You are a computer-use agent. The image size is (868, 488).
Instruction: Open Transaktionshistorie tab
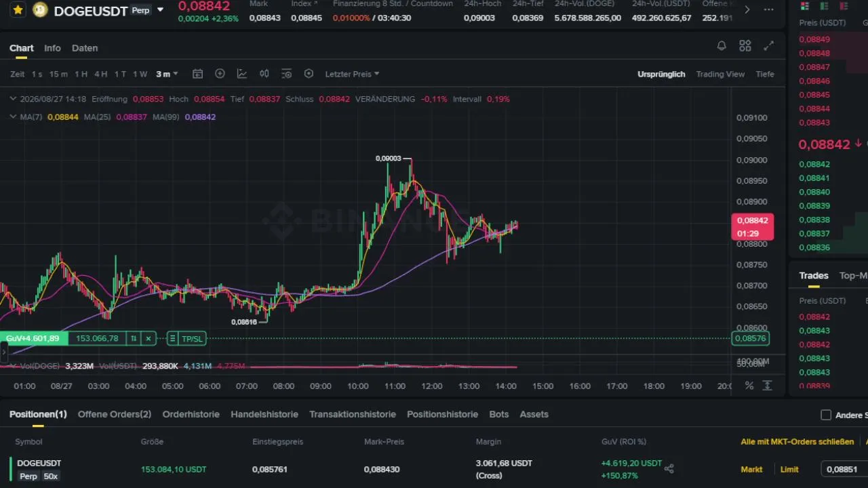353,414
